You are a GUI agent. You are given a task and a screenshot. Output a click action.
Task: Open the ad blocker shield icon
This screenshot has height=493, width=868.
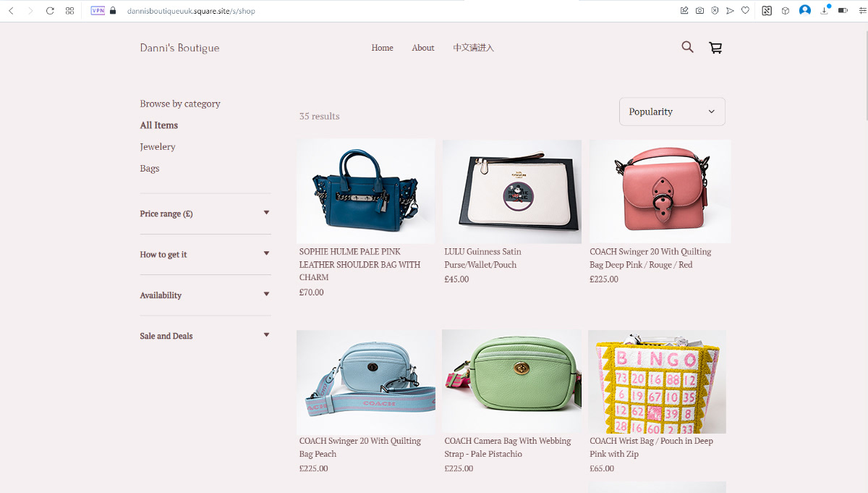[x=715, y=11]
